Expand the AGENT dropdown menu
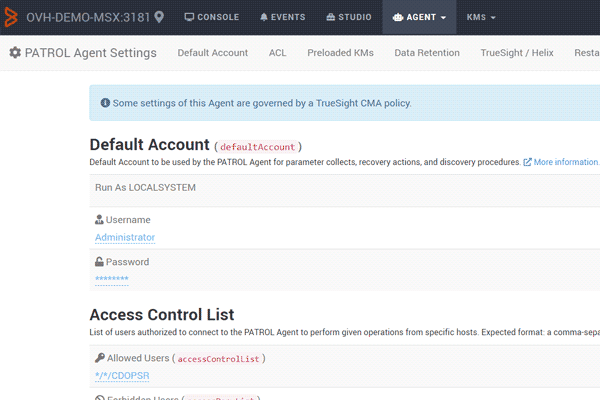600x400 pixels. [x=419, y=17]
